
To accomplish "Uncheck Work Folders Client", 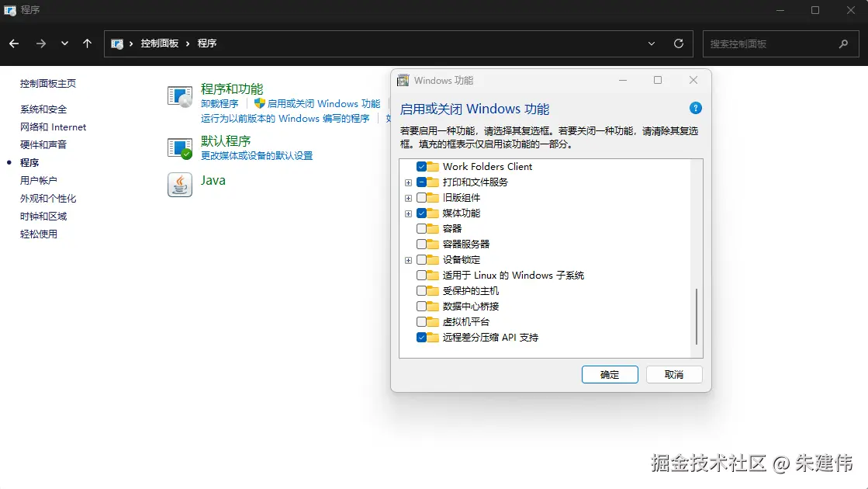I will (422, 166).
